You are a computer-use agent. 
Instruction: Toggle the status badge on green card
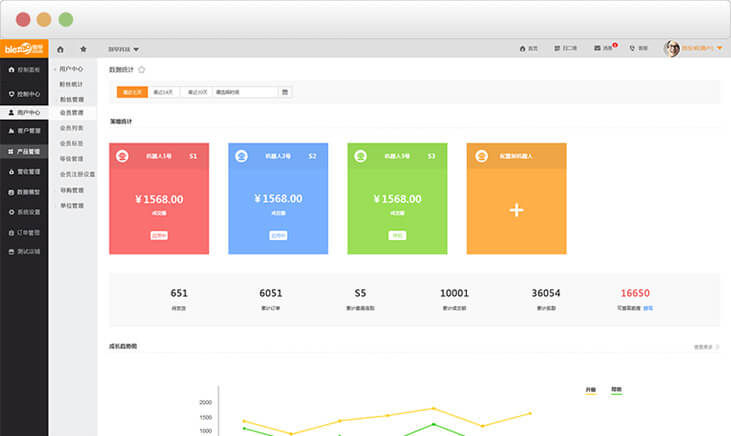tap(397, 236)
